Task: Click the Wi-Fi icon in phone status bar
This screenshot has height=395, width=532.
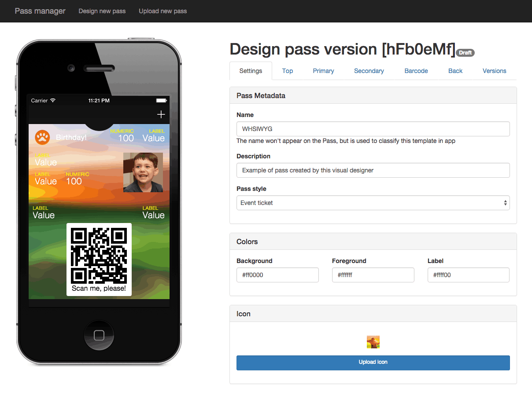Action: click(x=53, y=101)
